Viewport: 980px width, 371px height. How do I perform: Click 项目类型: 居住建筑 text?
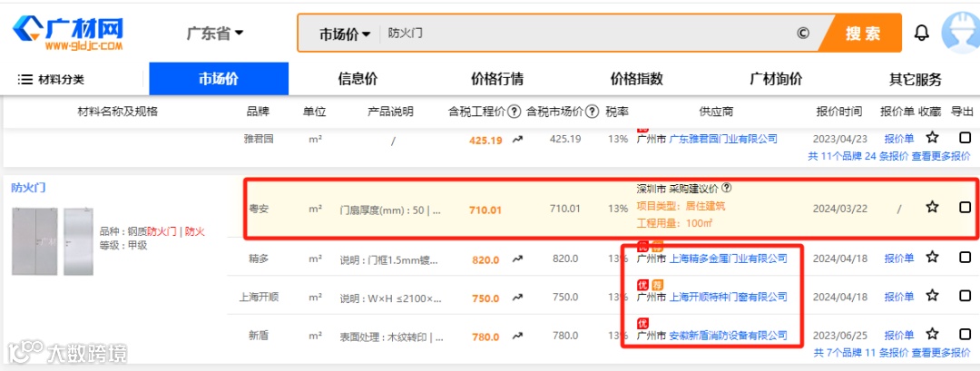point(681,206)
